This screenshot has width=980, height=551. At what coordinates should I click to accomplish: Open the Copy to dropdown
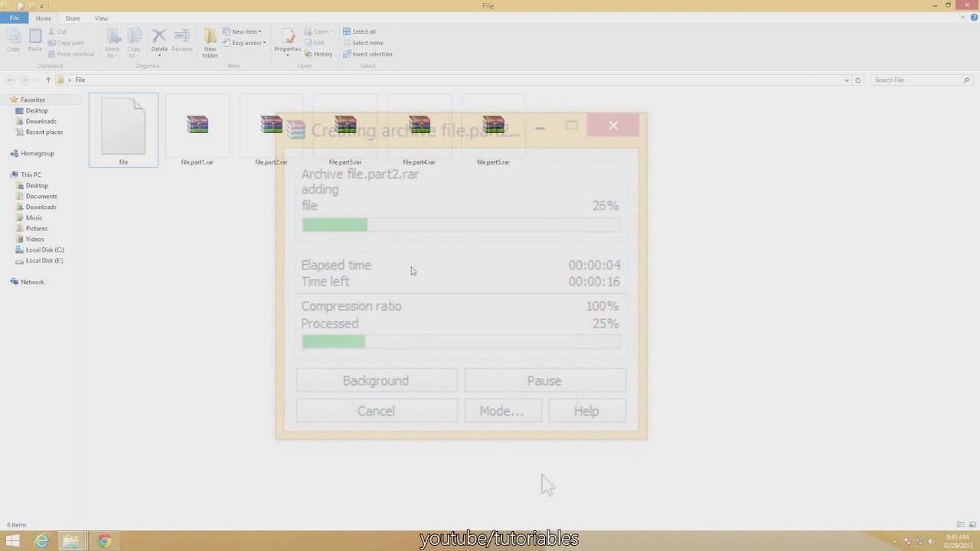pos(134,43)
